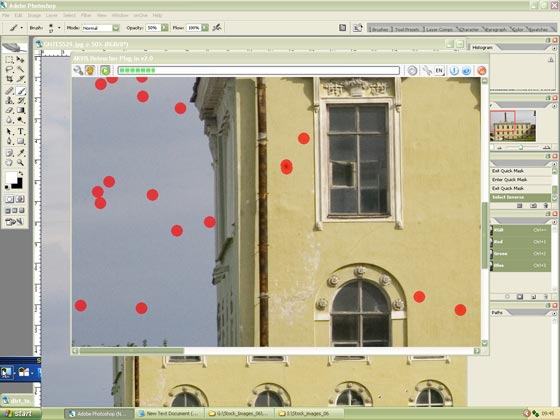Select the Brush tool in toolbox

click(x=21, y=91)
